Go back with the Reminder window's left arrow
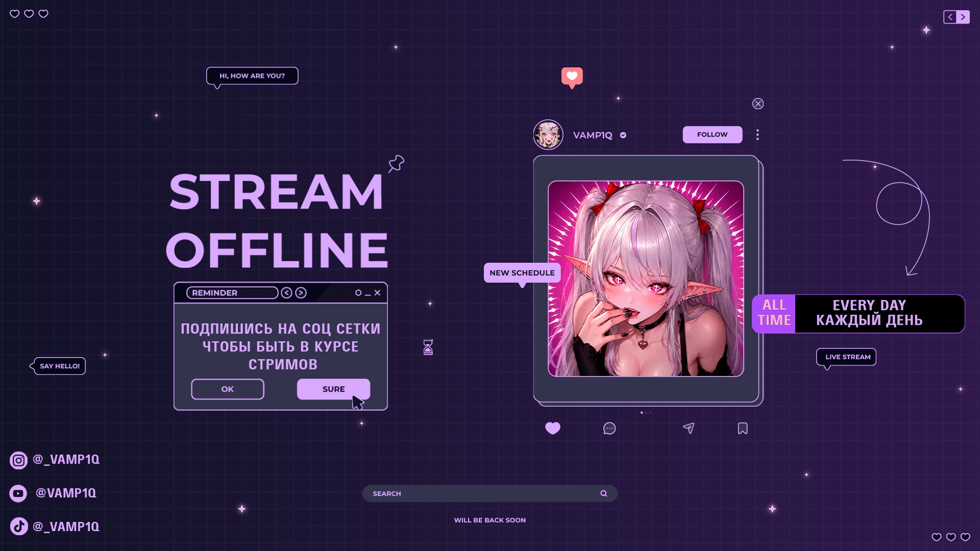This screenshot has width=980, height=551. 287,293
